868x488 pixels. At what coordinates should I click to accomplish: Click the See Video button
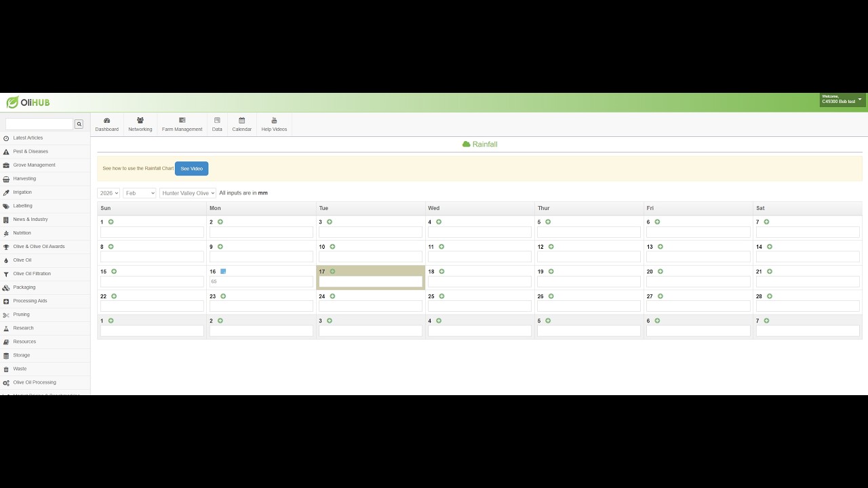click(191, 168)
